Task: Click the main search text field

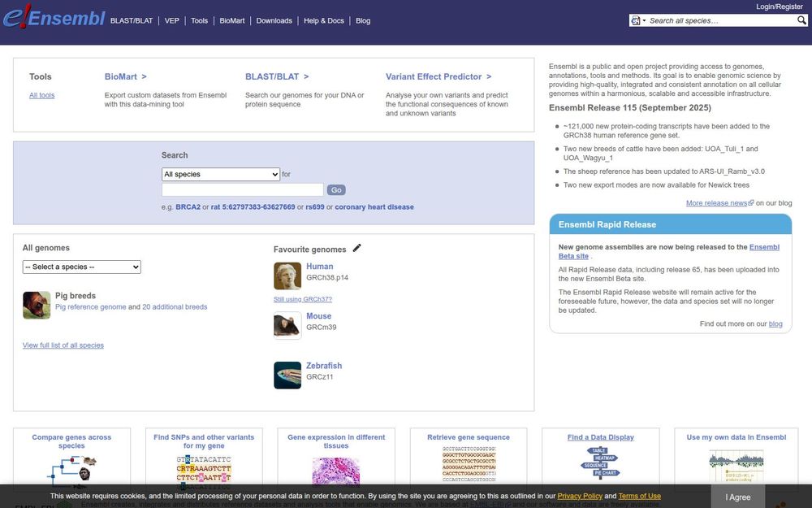Action: point(242,189)
